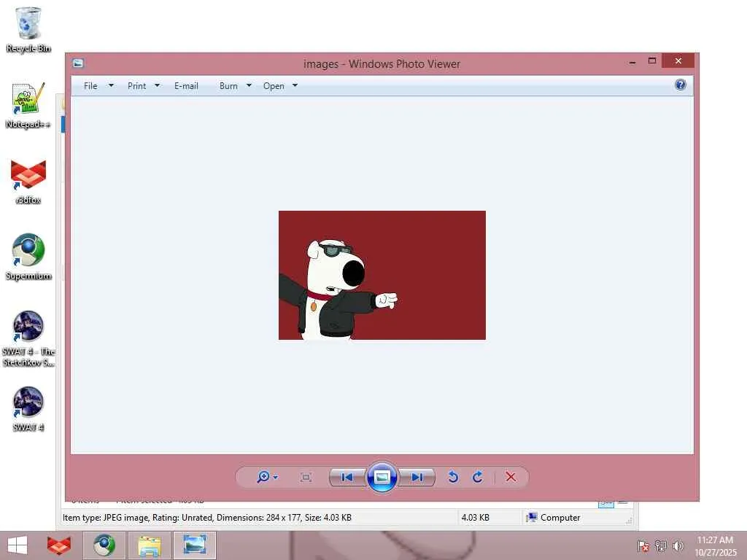Open the volume speaker tray icon
The height and width of the screenshot is (560, 747).
pyautogui.click(x=678, y=545)
